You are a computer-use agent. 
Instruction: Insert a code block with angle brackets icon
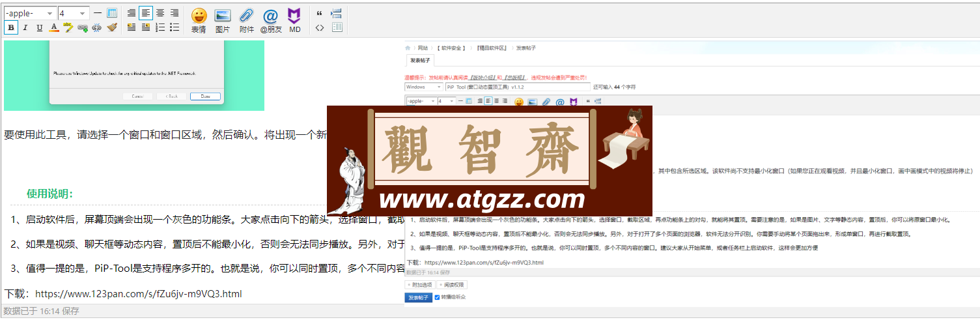320,27
